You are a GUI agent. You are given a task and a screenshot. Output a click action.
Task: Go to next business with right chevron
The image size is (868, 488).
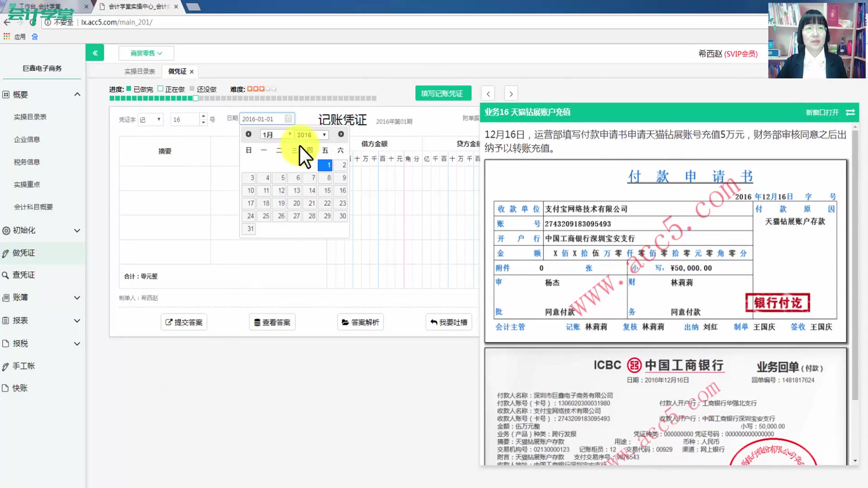point(511,94)
